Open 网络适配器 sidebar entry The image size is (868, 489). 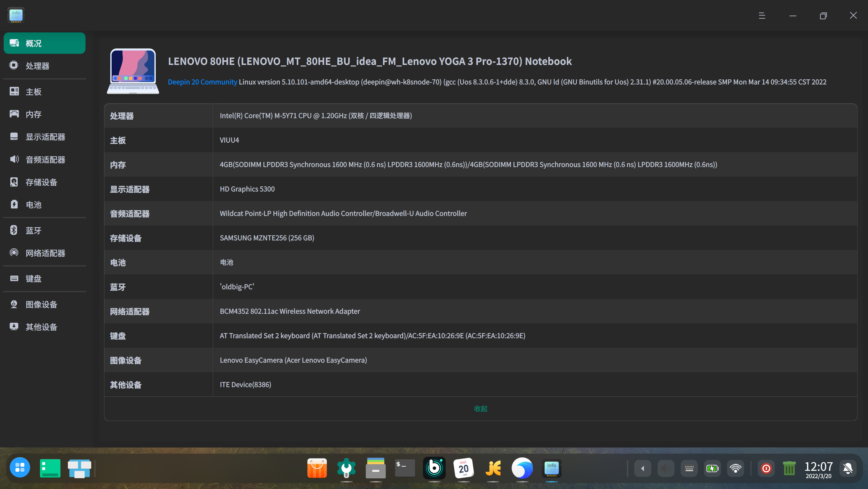pyautogui.click(x=45, y=253)
